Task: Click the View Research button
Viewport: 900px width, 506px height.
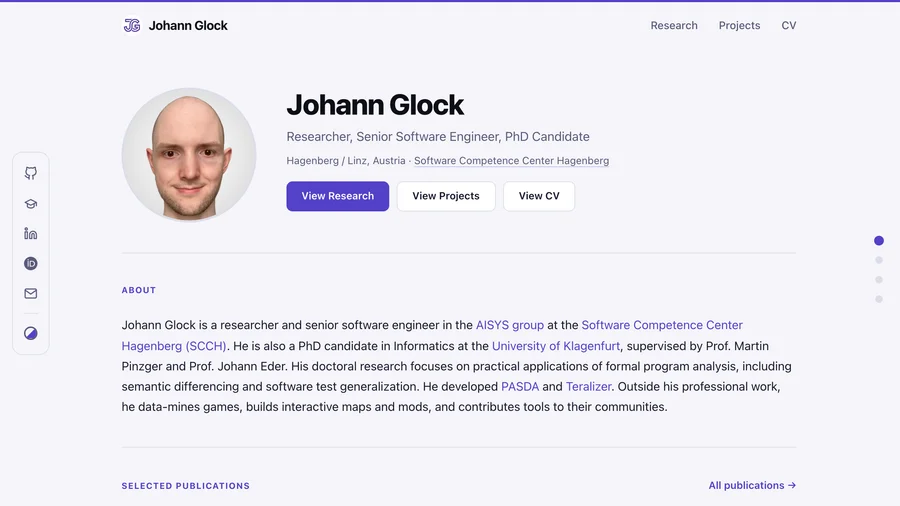Action: tap(338, 196)
